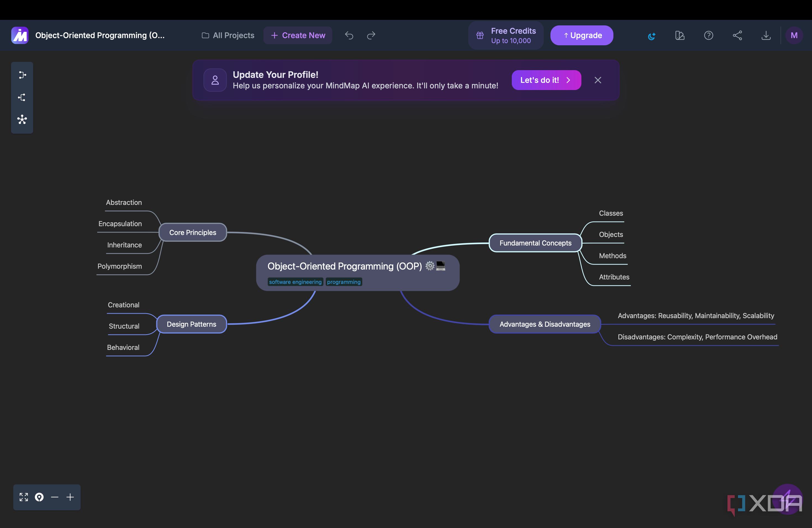812x528 pixels.
Task: Click the Upgrade button
Action: (x=582, y=35)
